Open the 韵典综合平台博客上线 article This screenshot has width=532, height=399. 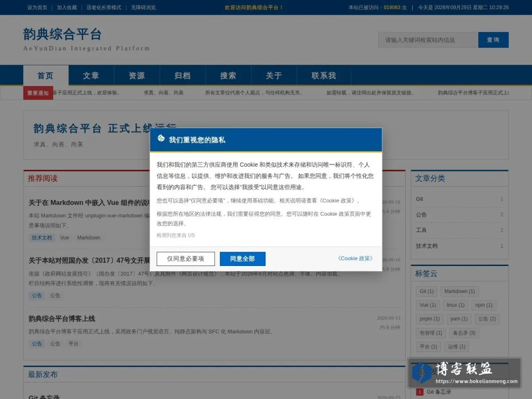click(x=62, y=319)
